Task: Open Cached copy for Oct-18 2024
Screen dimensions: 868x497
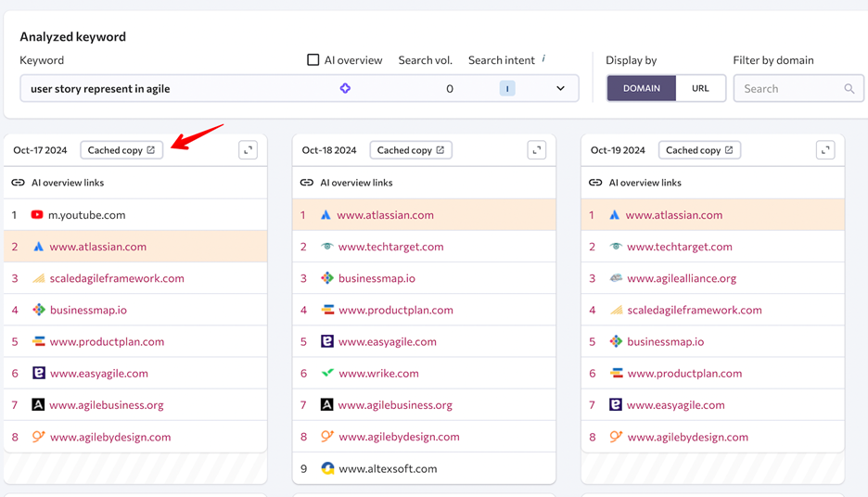Action: [x=411, y=150]
